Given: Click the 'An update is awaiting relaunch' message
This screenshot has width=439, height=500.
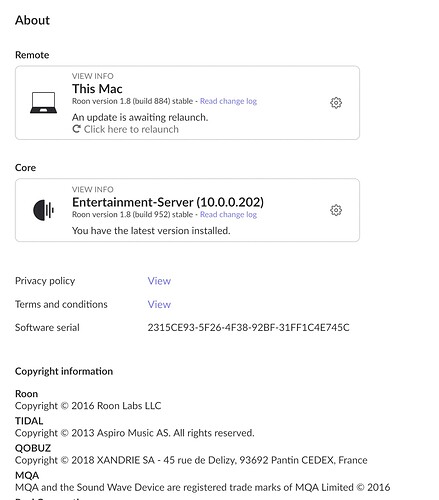Looking at the screenshot, I should point(140,117).
